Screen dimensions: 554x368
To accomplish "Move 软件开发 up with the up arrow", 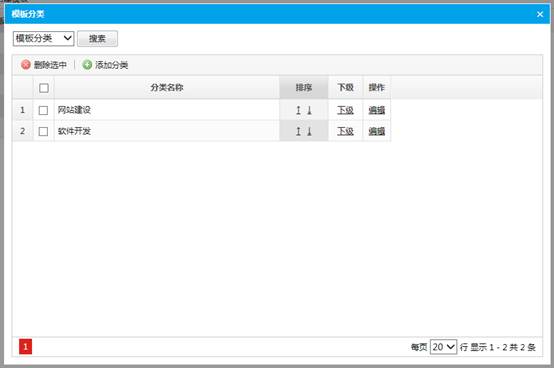I will (298, 131).
